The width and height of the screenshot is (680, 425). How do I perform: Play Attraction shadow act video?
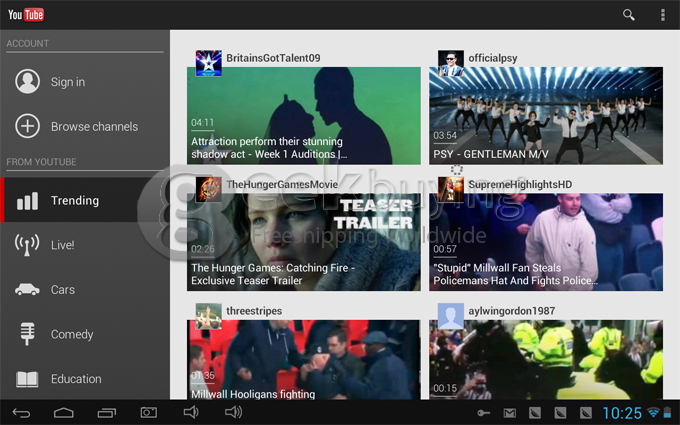tap(304, 115)
